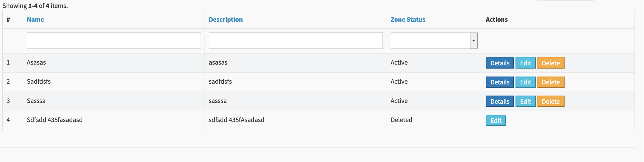Sort the table by Description column
The width and height of the screenshot is (644, 162).
[226, 20]
